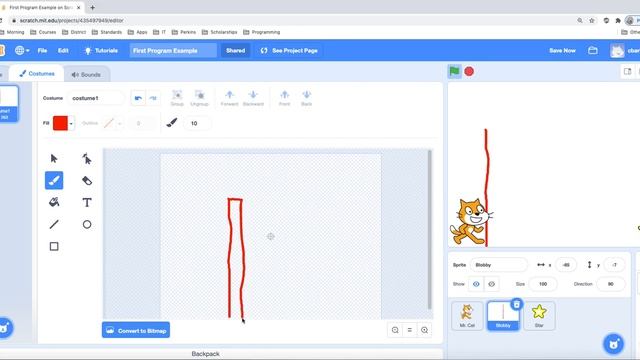Zoom out the paint canvas

coord(395,330)
